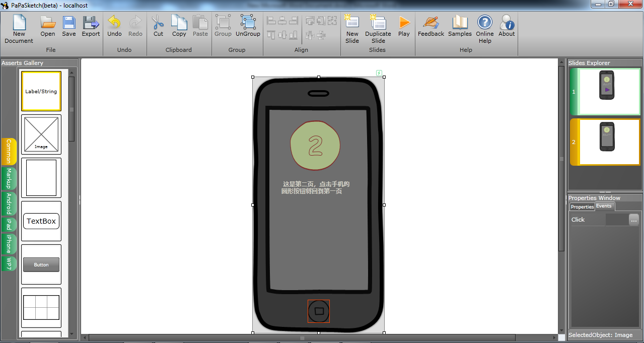
Task: Cut the selected object
Action: (158, 26)
